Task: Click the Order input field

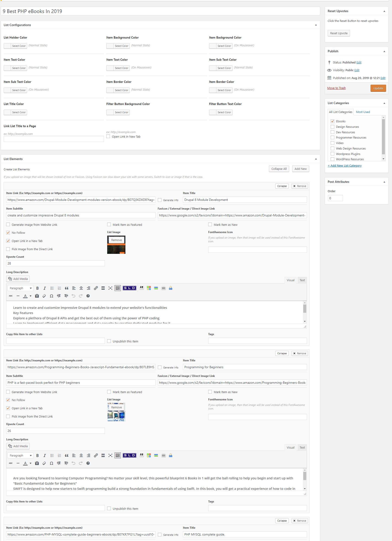Action: pyautogui.click(x=335, y=198)
